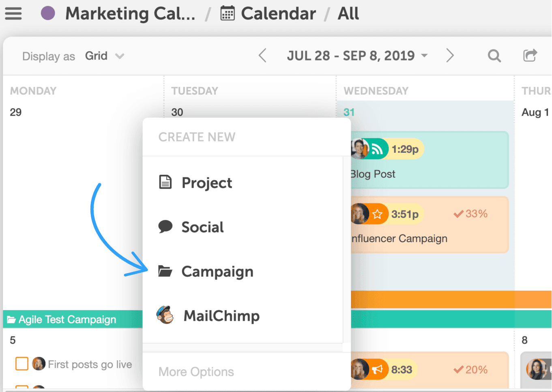Click the share calendar icon
The width and height of the screenshot is (552, 392).
click(530, 55)
